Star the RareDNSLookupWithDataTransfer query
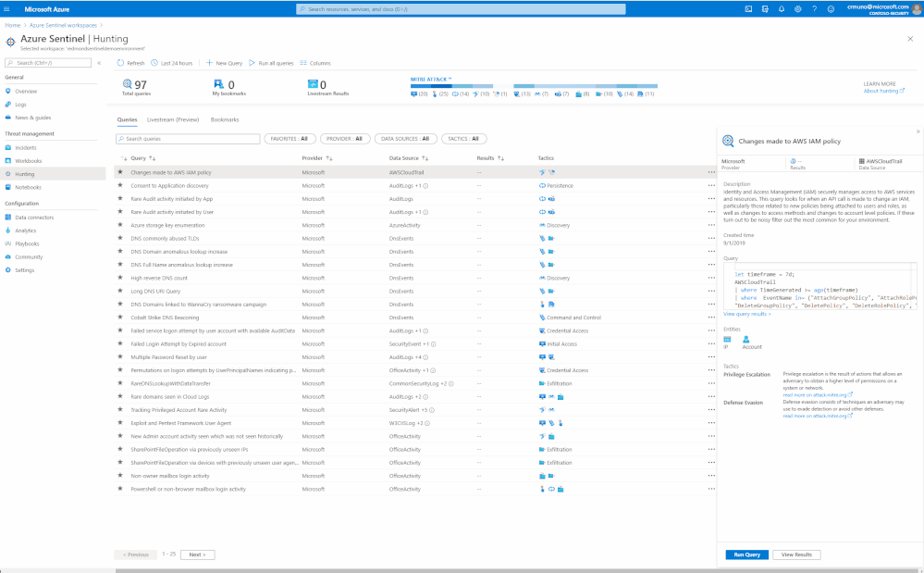This screenshot has width=924, height=573. 120,383
